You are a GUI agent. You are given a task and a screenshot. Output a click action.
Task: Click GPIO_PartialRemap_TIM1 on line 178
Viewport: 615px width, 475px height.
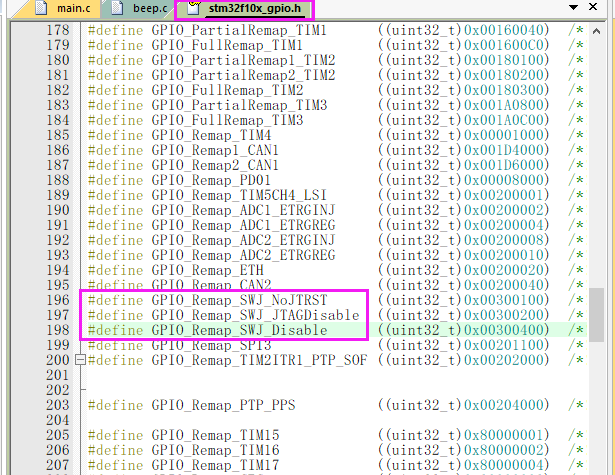[239, 31]
